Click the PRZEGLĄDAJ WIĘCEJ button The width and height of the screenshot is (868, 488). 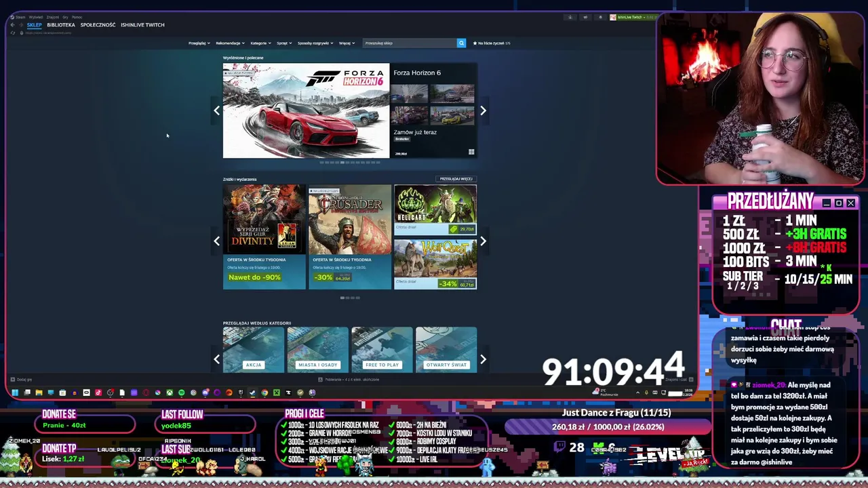coord(456,179)
